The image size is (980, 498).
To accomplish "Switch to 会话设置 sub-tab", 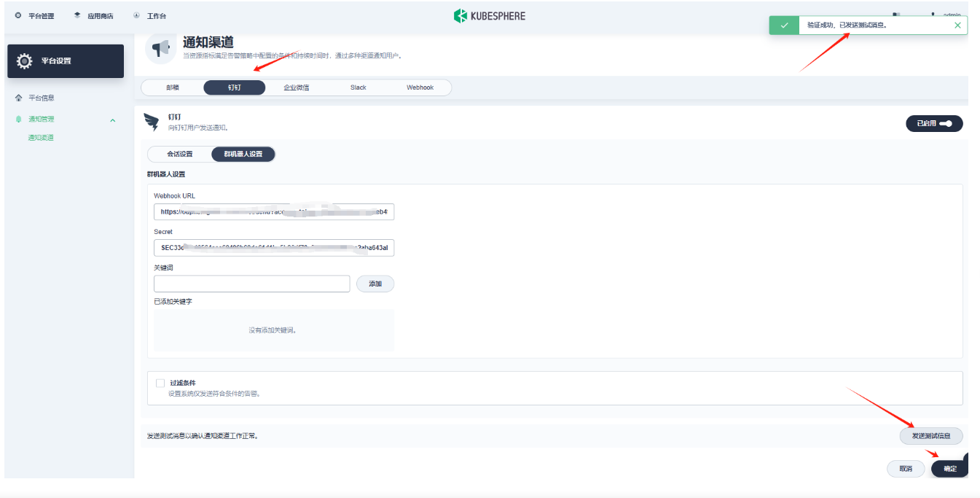I will 180,155.
